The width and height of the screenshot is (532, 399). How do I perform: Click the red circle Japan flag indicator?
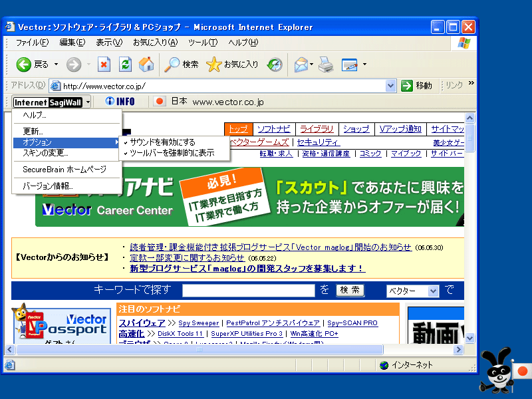160,101
